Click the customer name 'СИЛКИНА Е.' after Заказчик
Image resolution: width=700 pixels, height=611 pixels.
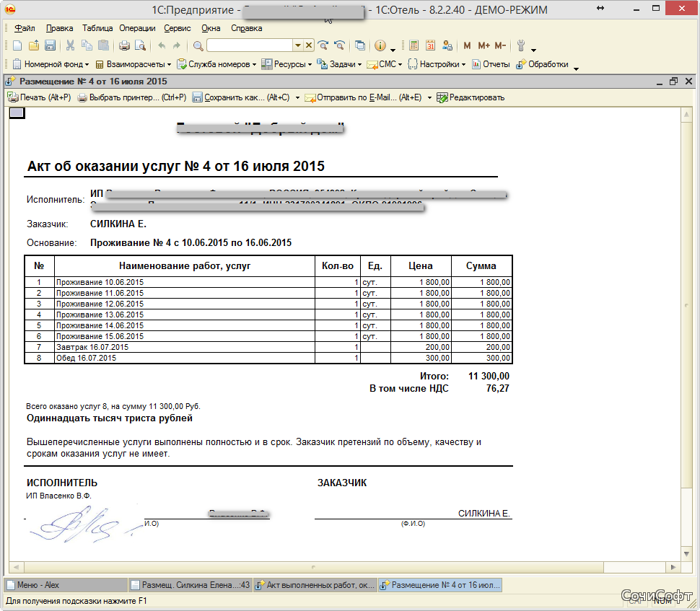click(118, 224)
